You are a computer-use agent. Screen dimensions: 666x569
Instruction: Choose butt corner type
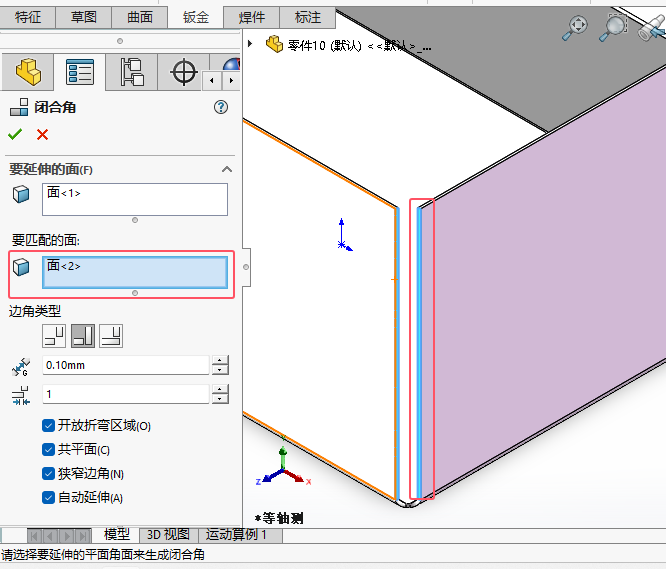pos(54,336)
